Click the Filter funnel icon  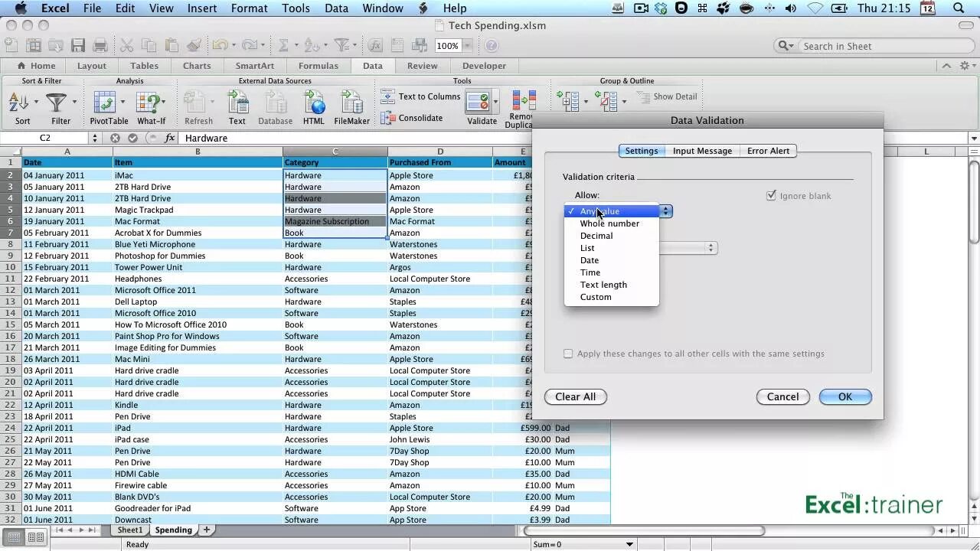tap(56, 102)
